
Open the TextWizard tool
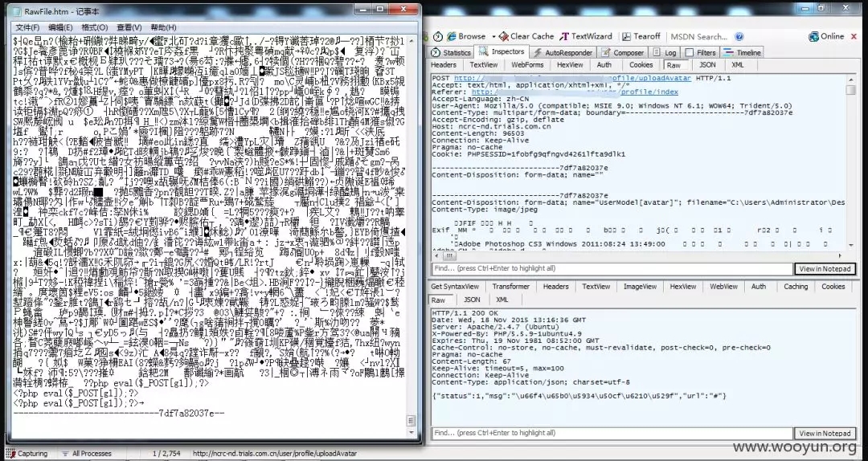[x=586, y=36]
